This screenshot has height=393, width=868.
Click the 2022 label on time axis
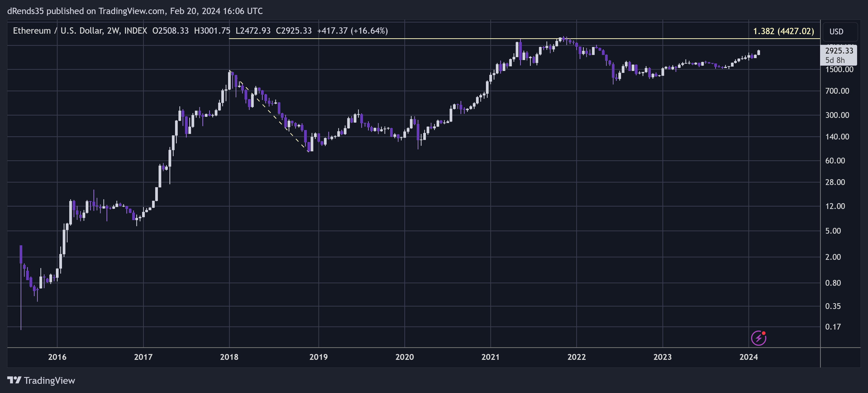[576, 357]
